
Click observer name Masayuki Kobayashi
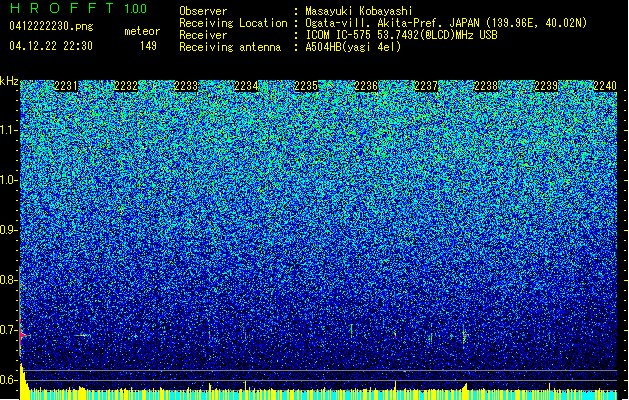click(x=359, y=11)
